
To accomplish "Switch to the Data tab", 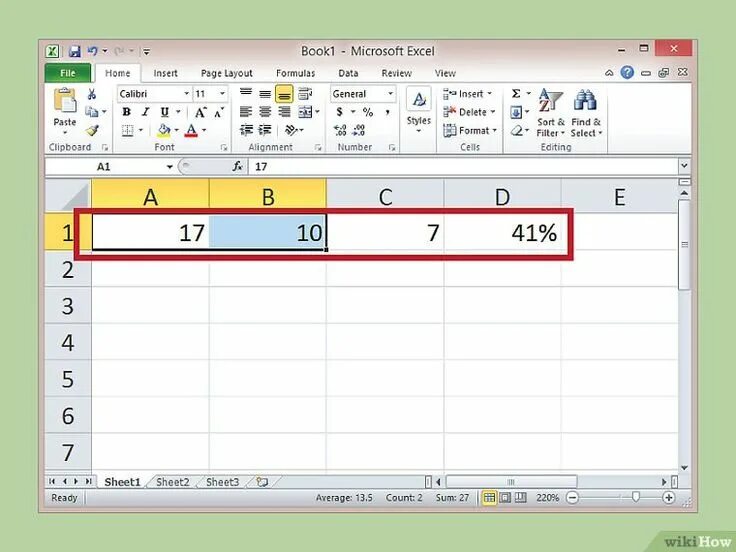I will [348, 73].
